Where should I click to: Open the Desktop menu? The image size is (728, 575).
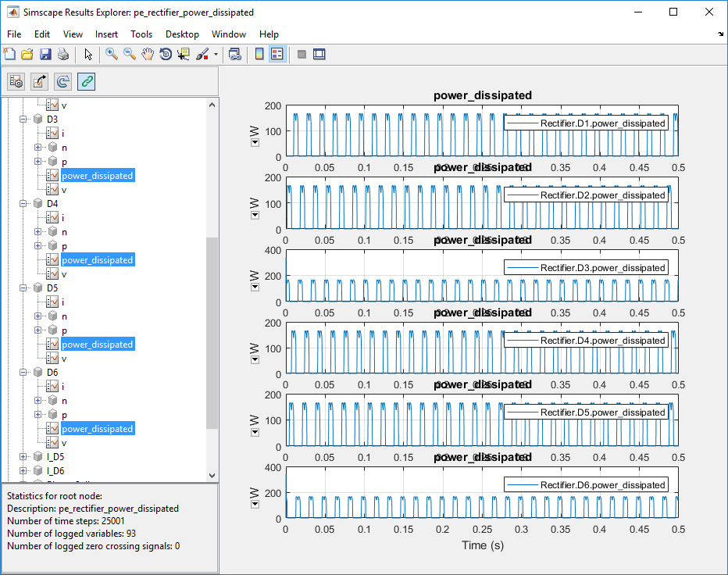(x=182, y=34)
